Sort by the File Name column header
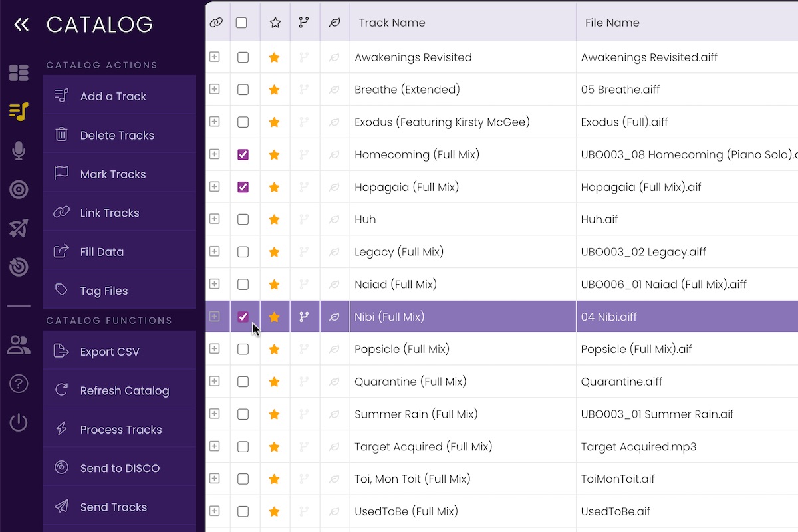Screen dimensions: 798x532 [612, 23]
